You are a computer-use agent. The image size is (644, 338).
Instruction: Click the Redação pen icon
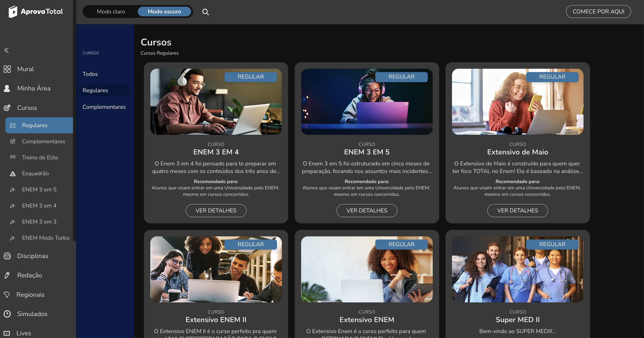(7, 275)
